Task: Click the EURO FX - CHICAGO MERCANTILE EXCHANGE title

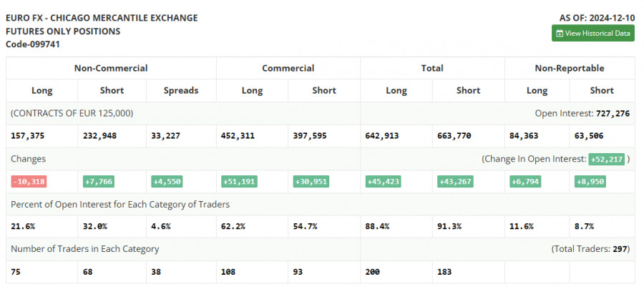Action: click(x=102, y=18)
